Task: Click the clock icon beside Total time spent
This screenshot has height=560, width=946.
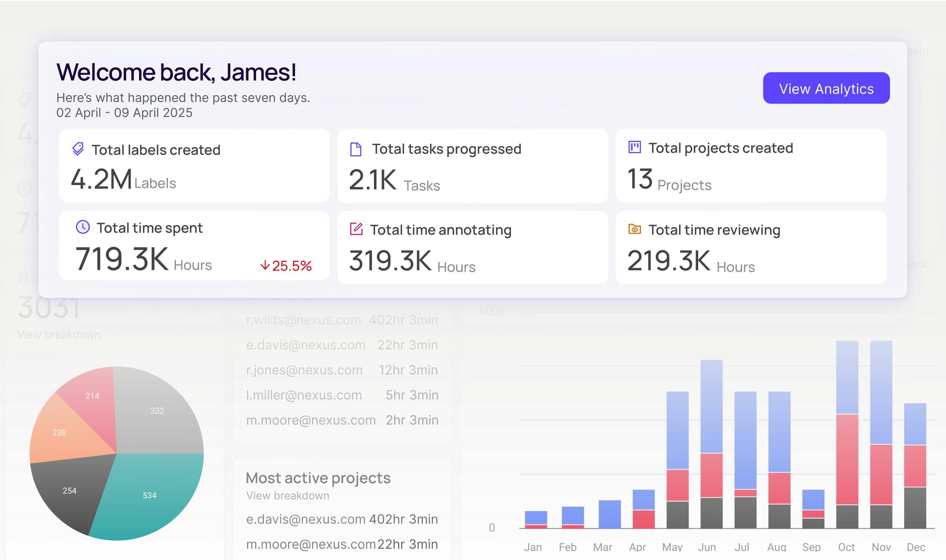Action: 83,227
